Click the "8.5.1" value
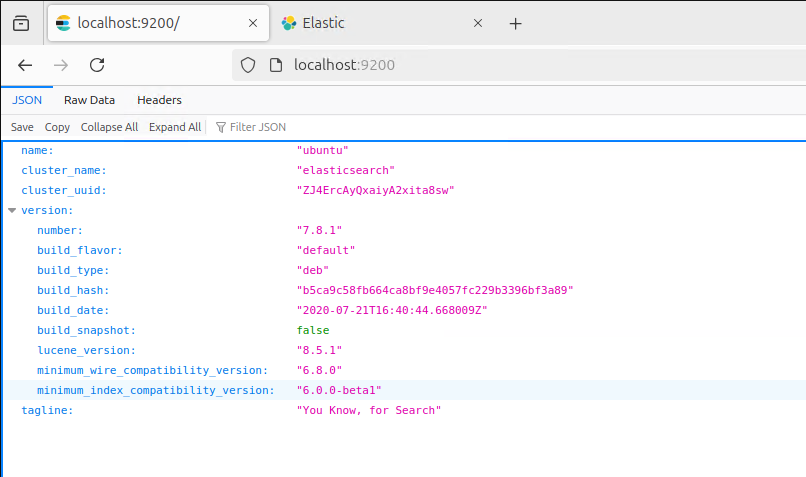Viewport: 806px width, 477px height. pyautogui.click(x=319, y=351)
